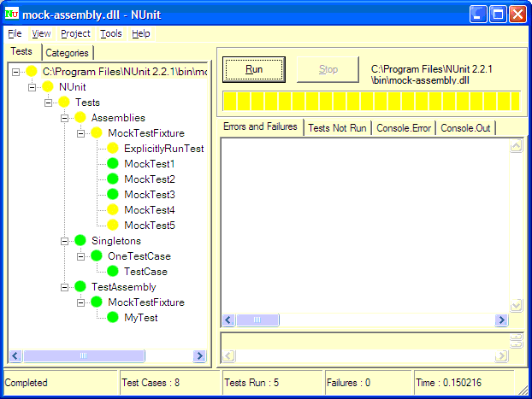Click the NUnit logo in the title bar
Image resolution: width=532 pixels, height=399 pixels.
click(x=12, y=15)
